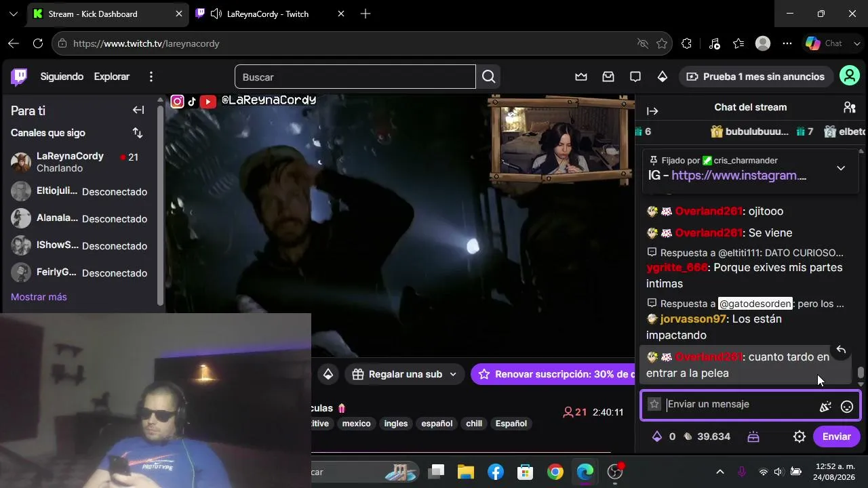Close the Kick Dashboard tab
This screenshot has height=488, width=868.
coord(179,14)
